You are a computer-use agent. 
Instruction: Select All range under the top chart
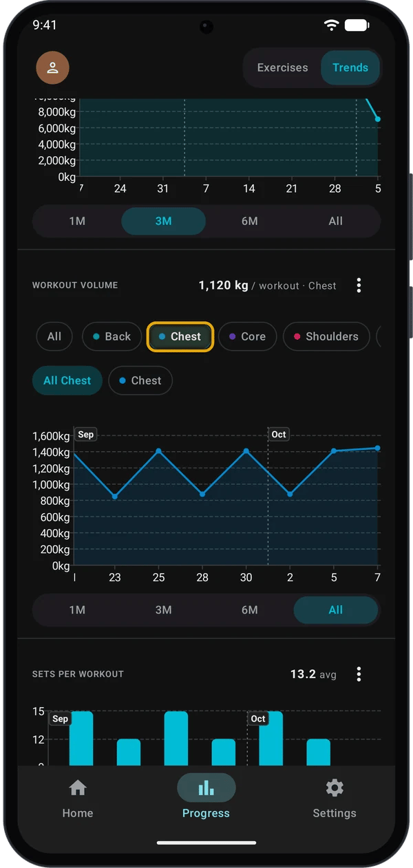pos(335,221)
